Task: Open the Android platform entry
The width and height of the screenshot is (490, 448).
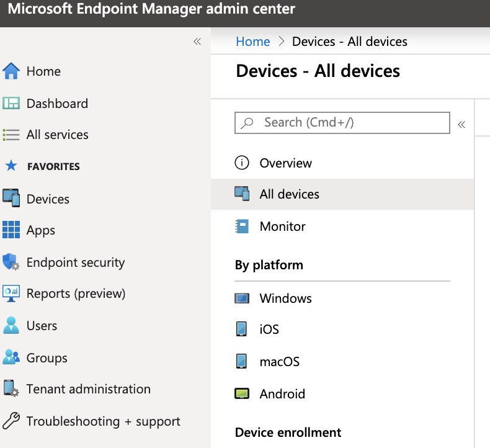Action: pos(342,393)
